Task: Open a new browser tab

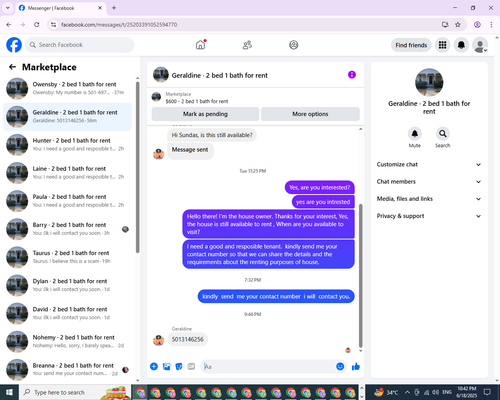Action: (114, 8)
